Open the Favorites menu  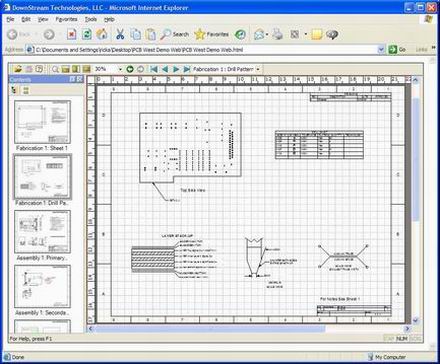pyautogui.click(x=66, y=19)
